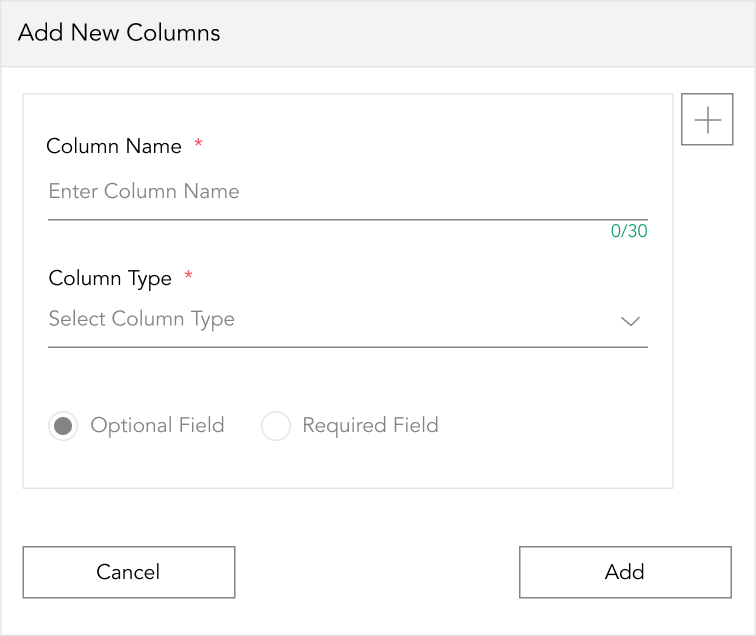Viewport: 756px width, 636px height.
Task: Click empty space below the radio buttons
Action: (x=348, y=465)
